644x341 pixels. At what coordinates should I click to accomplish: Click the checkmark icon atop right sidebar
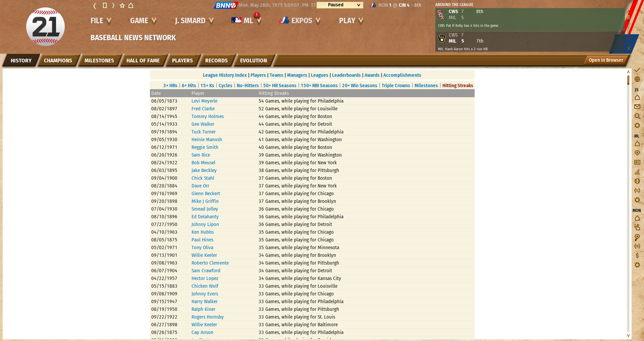[637, 70]
